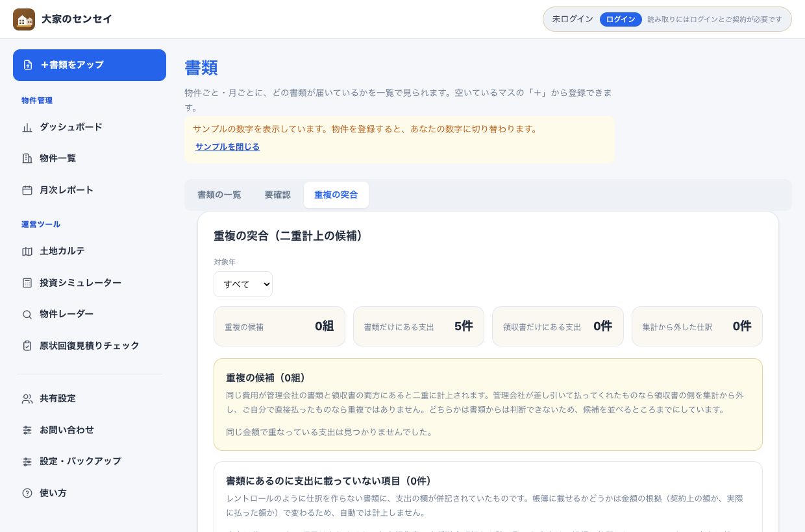Click the calendar icon beside 月次レポート

(x=27, y=190)
